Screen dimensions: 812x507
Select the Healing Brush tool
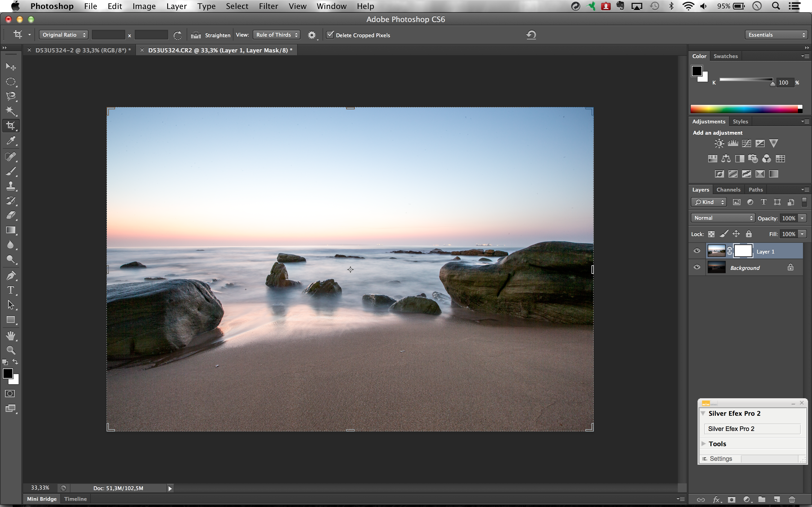tap(11, 156)
